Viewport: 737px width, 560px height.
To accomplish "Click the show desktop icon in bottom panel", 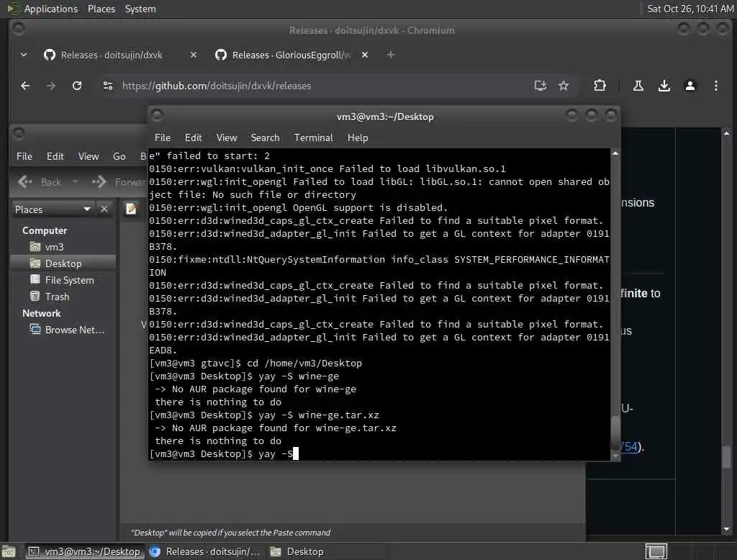I will tap(9, 551).
